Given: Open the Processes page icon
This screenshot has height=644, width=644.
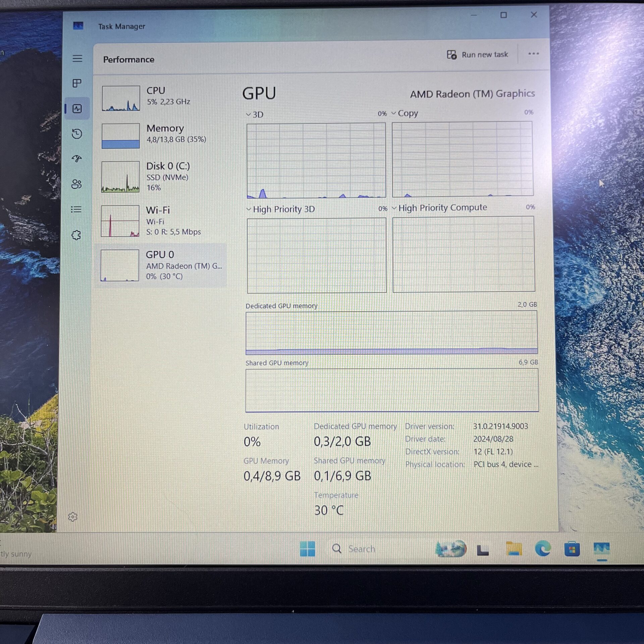Looking at the screenshot, I should click(77, 83).
